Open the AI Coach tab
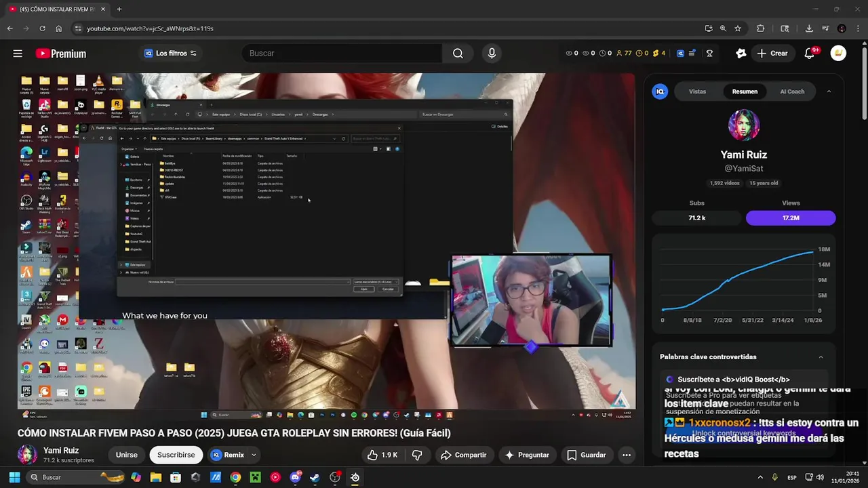 792,91
